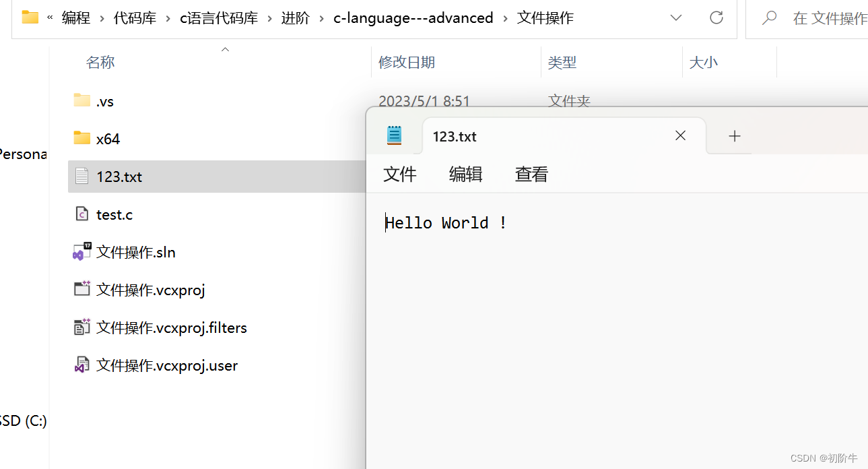The height and width of the screenshot is (469, 868).
Task: Click the 文件操作 breadcrumb
Action: point(545,18)
